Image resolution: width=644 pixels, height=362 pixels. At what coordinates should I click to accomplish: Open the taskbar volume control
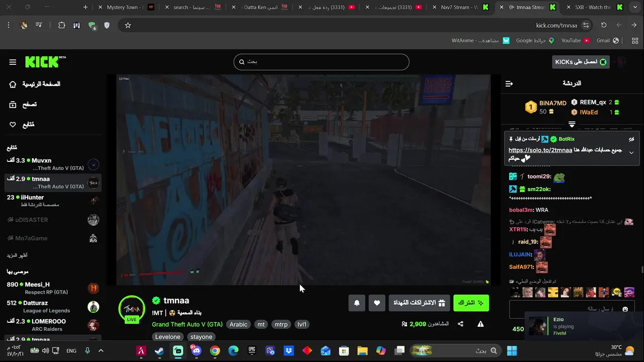[45, 350]
